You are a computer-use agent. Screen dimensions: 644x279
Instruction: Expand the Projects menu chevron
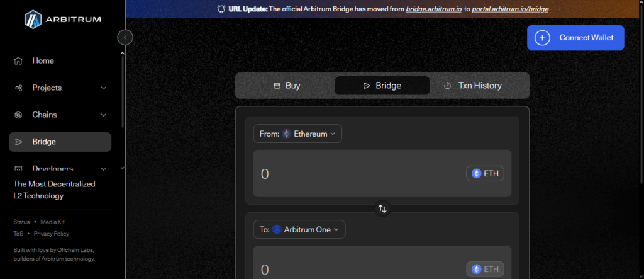(104, 88)
